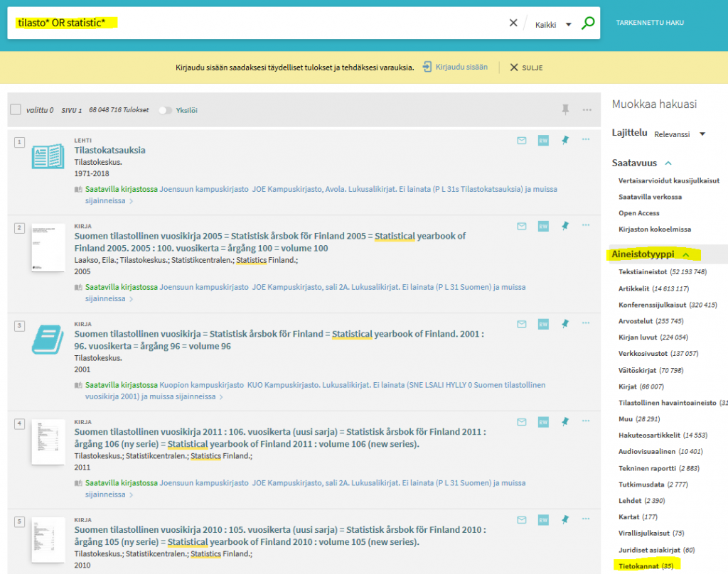Viewport: 728px width, 574px height.
Task: Email the 2001 vuosikirja record
Action: pos(521,324)
